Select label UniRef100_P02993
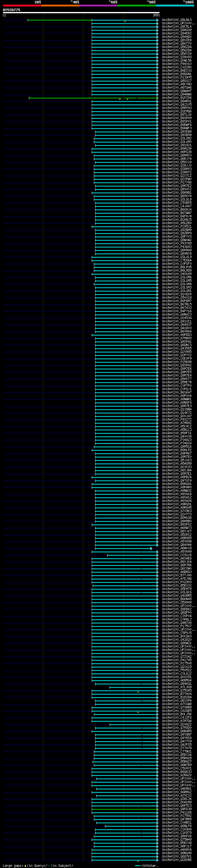Image resolution: width=197 pixels, height=868 pixels. pyautogui.click(x=177, y=582)
